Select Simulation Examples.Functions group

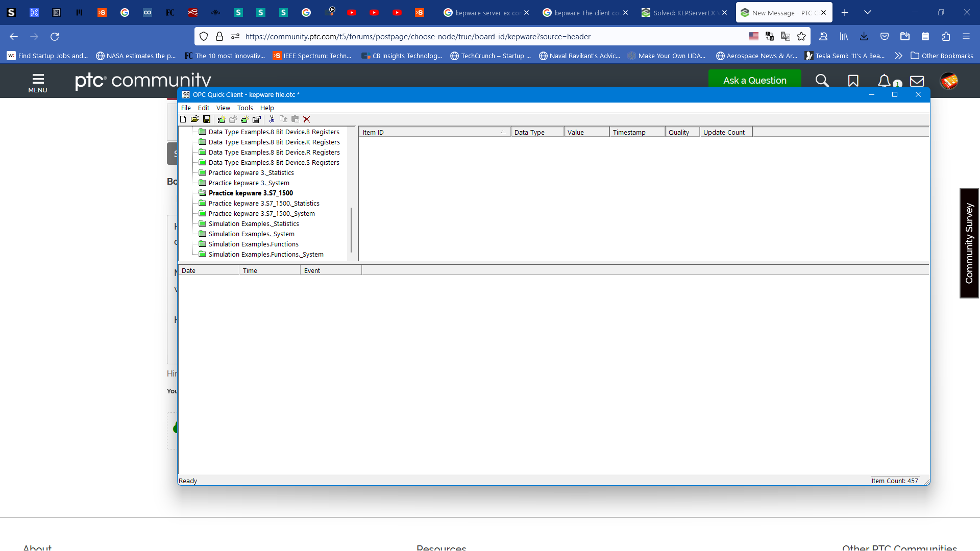[253, 244]
